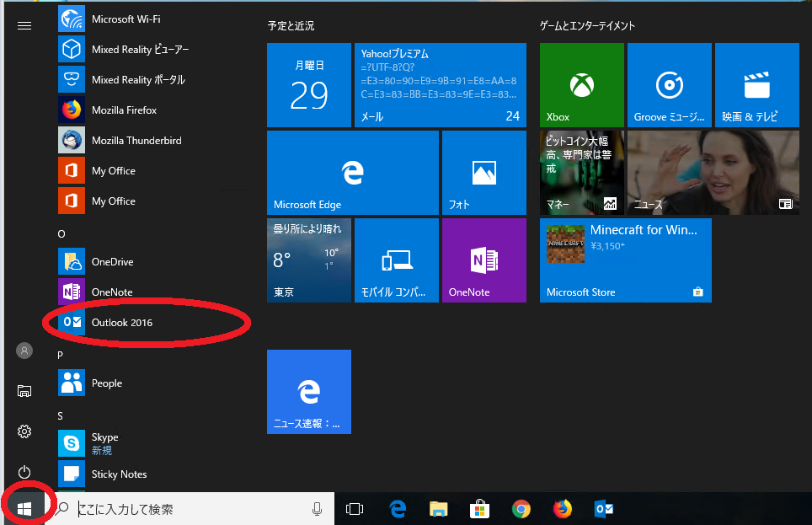
Task: Open the Groove ミュージック tile
Action: (670, 85)
